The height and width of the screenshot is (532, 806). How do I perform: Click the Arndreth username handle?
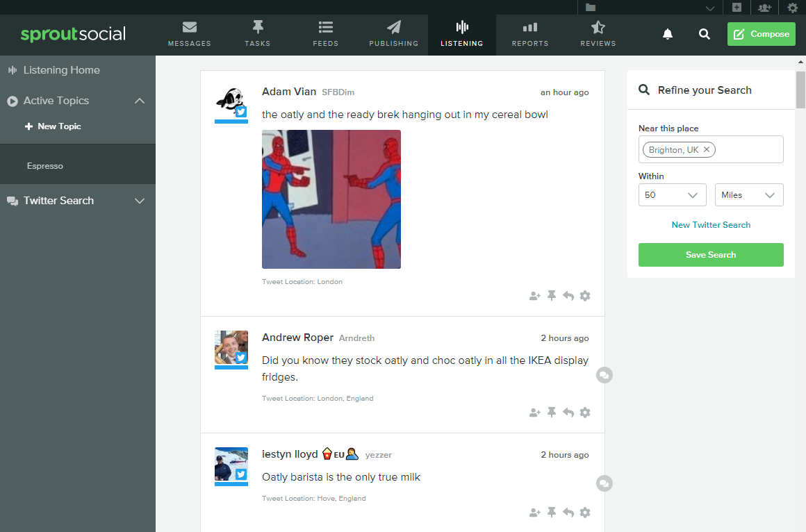coord(356,338)
